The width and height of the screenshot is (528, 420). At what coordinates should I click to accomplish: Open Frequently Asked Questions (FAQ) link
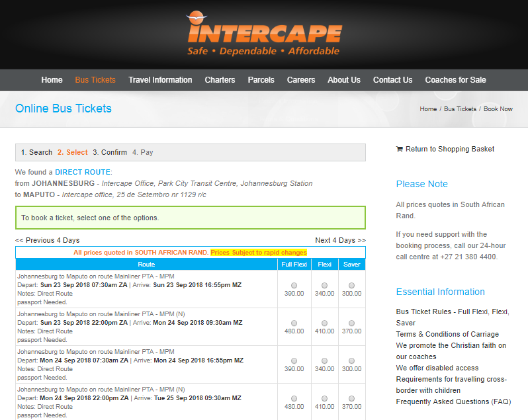point(453,402)
